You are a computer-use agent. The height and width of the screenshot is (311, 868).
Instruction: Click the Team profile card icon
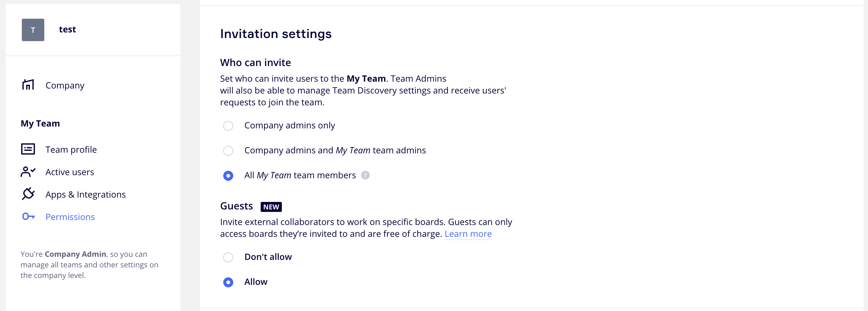28,149
